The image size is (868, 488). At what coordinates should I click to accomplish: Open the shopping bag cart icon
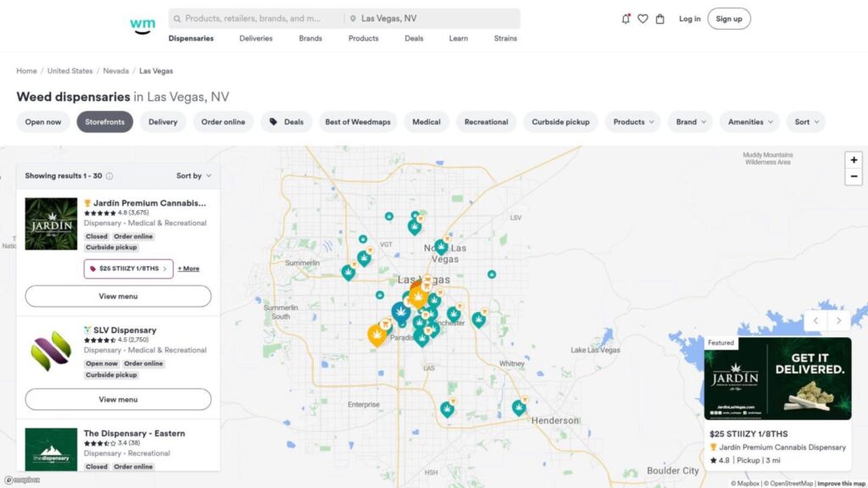point(660,19)
